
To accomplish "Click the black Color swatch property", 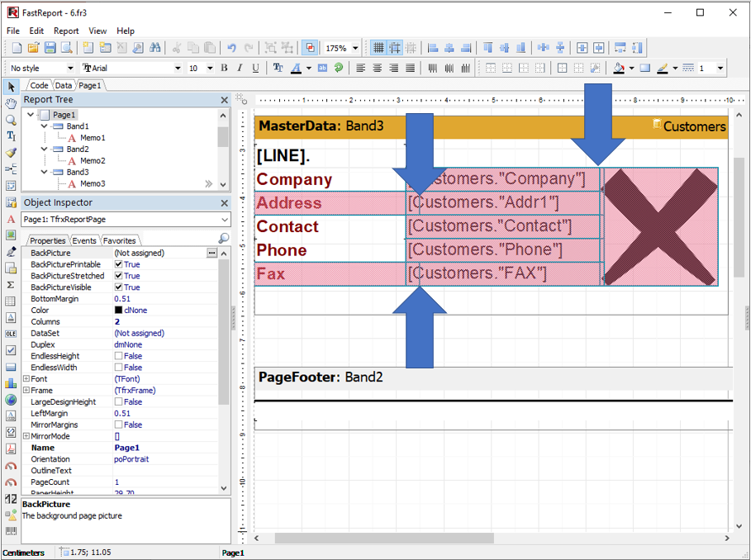I will pos(118,311).
